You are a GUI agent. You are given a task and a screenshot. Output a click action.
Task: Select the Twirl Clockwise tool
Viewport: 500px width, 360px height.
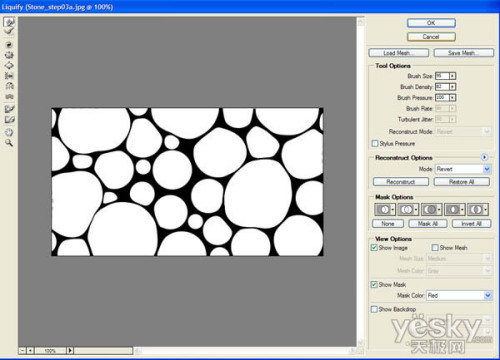pos(9,45)
